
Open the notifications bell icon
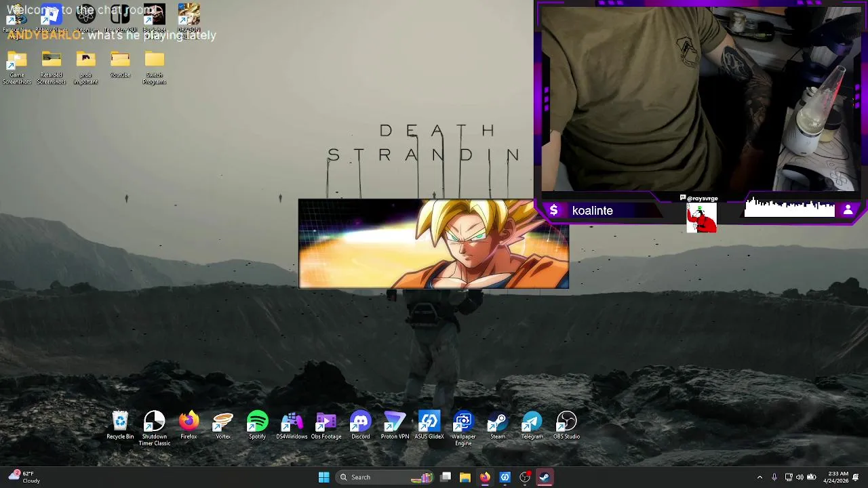(856, 477)
